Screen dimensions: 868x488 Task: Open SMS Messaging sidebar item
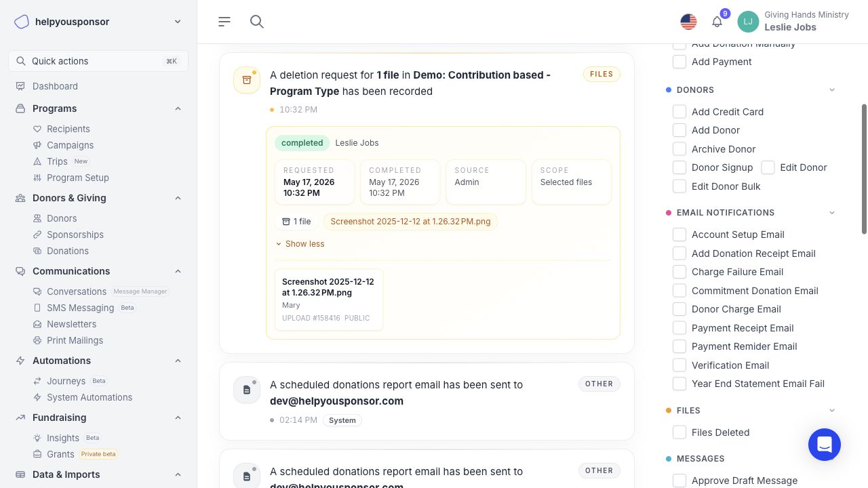point(80,308)
